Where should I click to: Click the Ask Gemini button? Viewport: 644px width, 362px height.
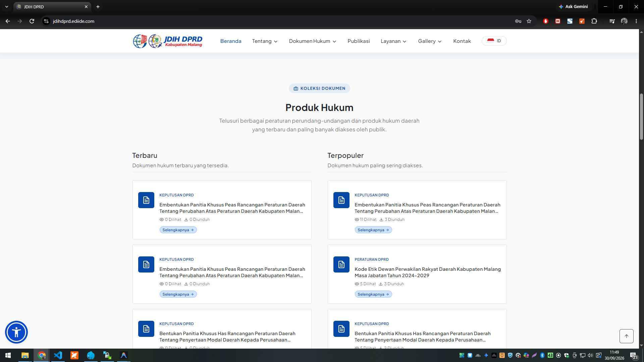tap(573, 7)
